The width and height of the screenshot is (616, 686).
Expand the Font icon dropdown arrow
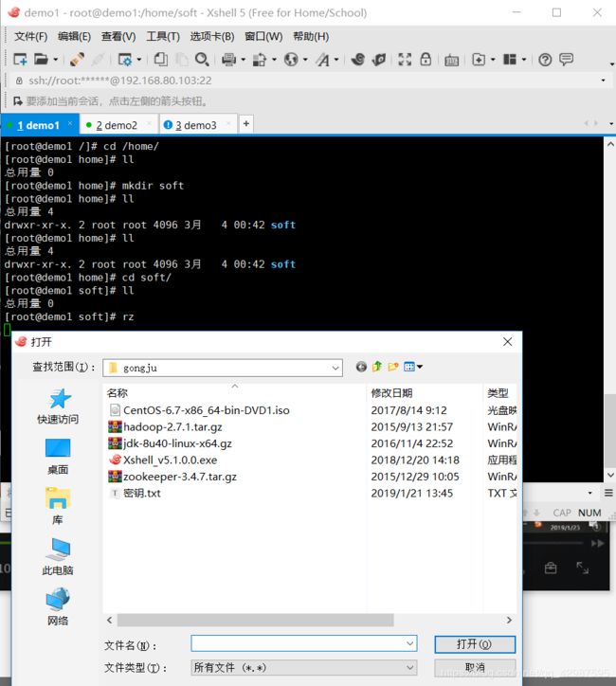coord(336,59)
